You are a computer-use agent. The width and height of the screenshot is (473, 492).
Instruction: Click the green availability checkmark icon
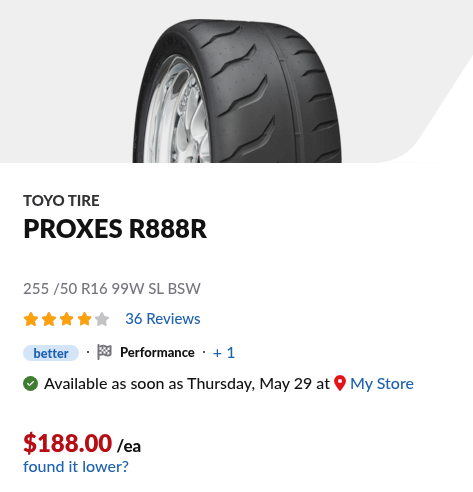click(30, 384)
